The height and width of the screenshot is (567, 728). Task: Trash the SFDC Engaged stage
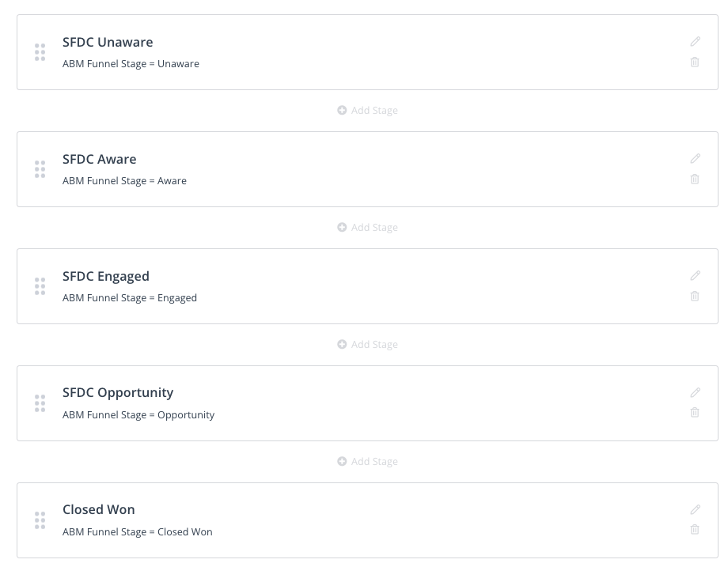(x=695, y=296)
